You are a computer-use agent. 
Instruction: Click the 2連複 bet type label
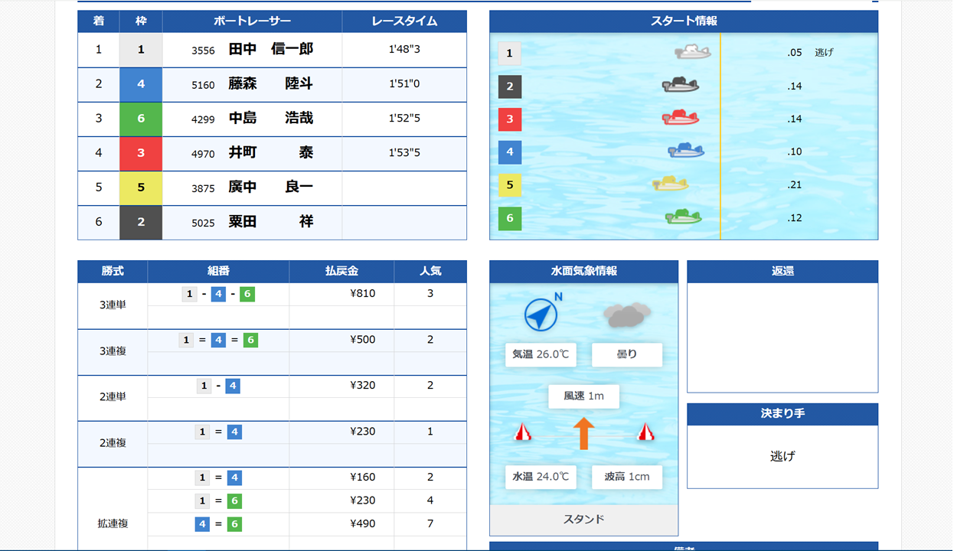point(113,443)
